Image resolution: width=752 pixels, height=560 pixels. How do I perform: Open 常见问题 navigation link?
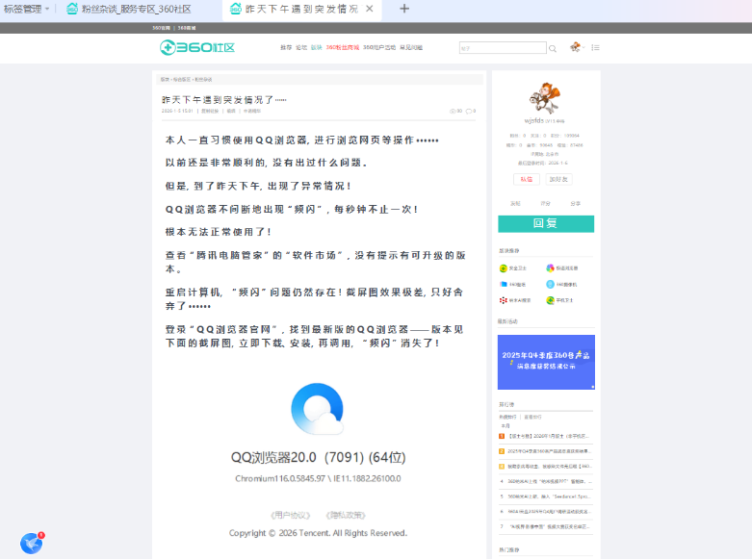point(411,47)
